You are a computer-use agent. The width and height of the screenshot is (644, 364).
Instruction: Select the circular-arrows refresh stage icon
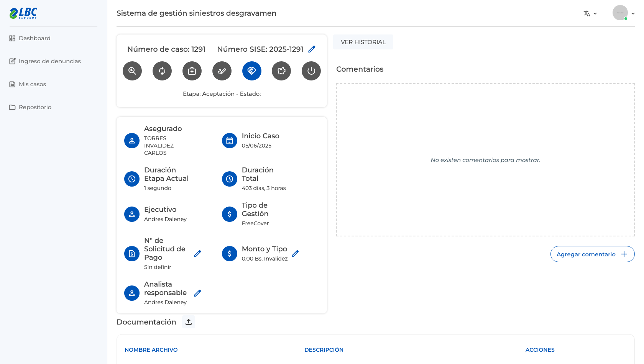[x=162, y=71]
